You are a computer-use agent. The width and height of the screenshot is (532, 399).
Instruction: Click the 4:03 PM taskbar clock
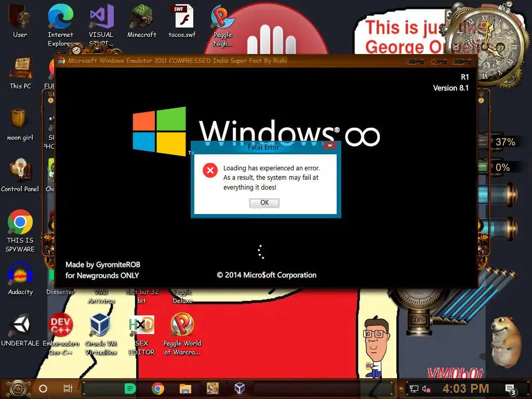point(465,389)
